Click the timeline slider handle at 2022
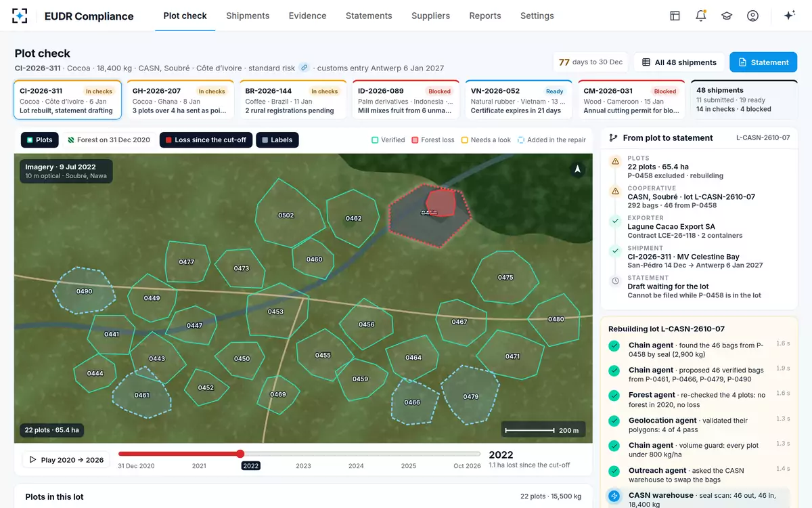This screenshot has height=508, width=812. tap(240, 454)
